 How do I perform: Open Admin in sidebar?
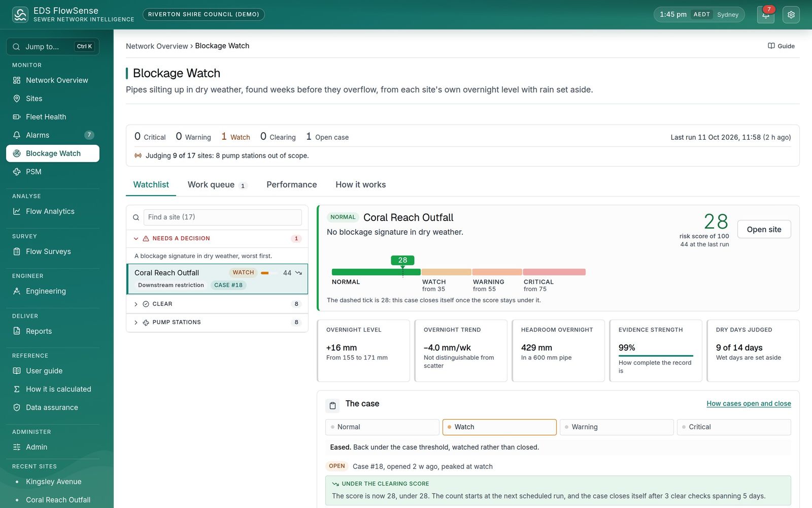(x=53, y=447)
